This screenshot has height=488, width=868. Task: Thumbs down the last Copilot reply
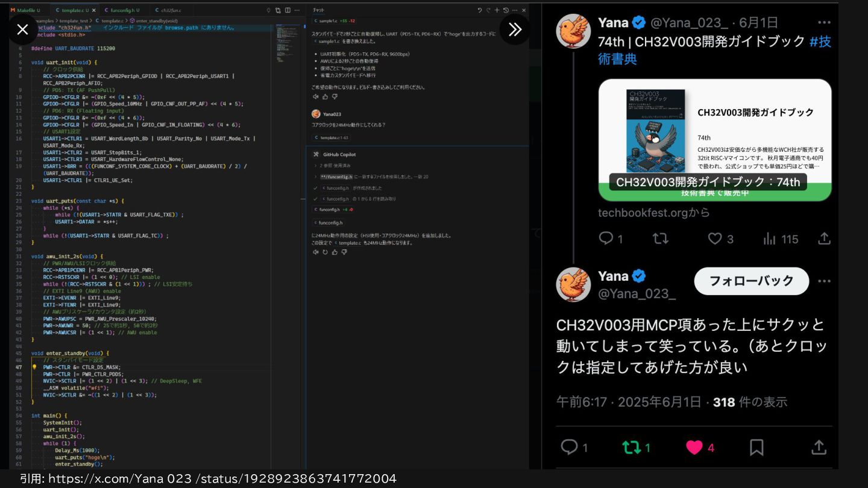point(344,252)
